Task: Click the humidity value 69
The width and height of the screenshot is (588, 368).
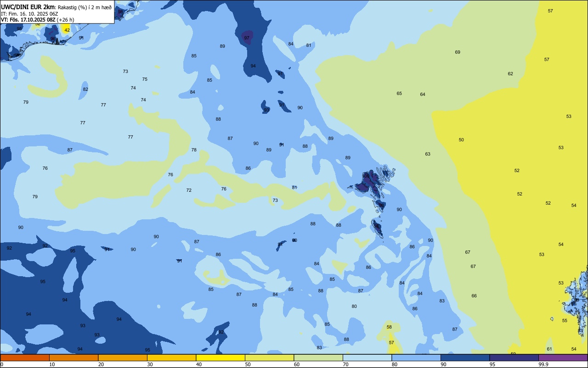Action: (x=458, y=52)
